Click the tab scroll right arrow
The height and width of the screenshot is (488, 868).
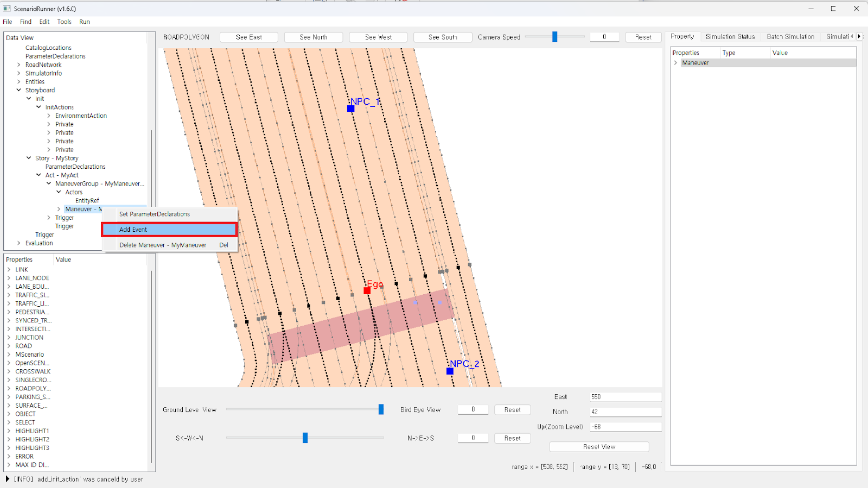(859, 36)
